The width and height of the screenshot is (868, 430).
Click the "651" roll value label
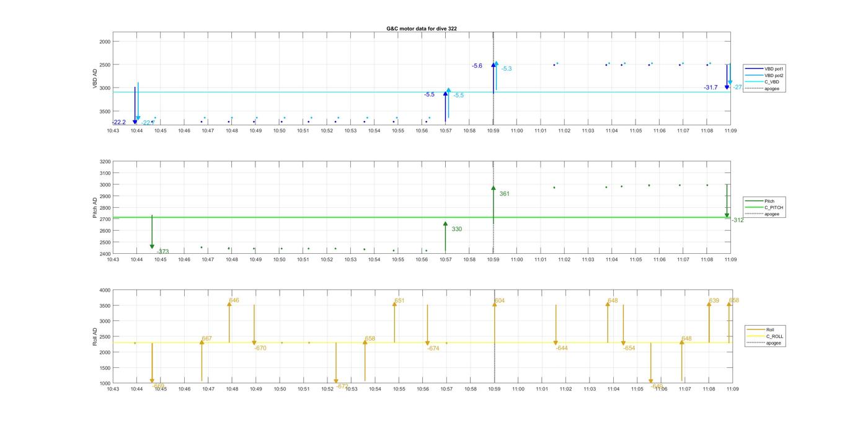(399, 300)
